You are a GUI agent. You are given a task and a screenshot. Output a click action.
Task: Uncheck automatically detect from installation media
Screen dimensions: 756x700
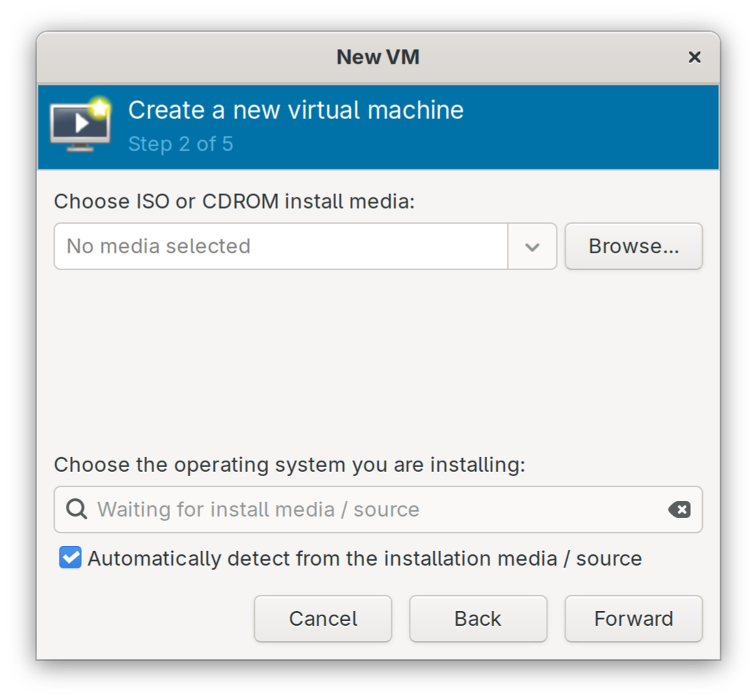point(69,557)
